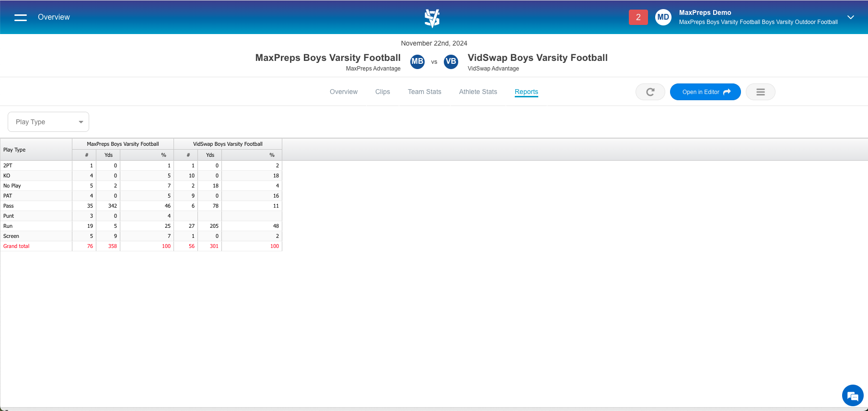Click the MaxPreps Advantage subtitle

coord(373,69)
